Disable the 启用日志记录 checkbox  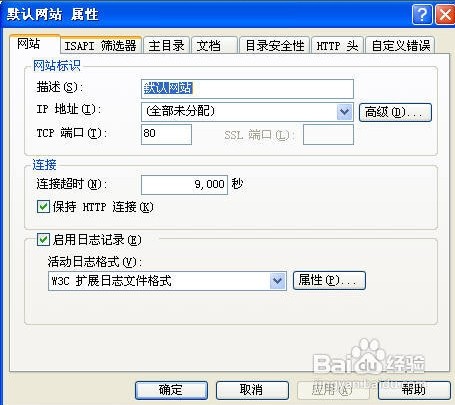[x=43, y=239]
